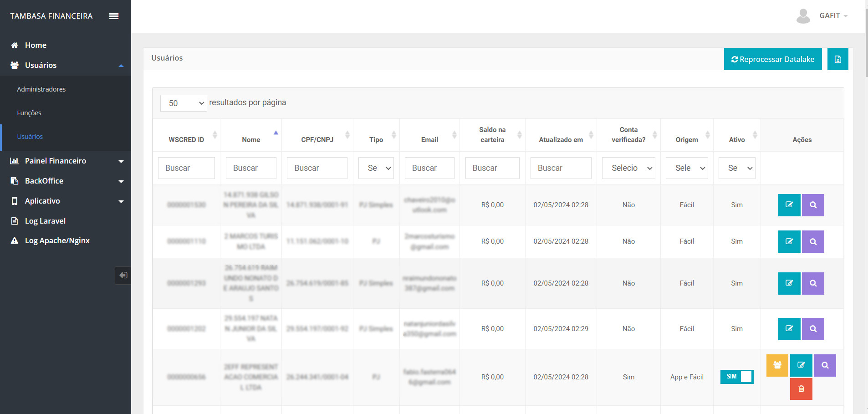Viewport: 868px width, 414px height.
Task: Sort the table by Nome column
Action: pos(251,139)
